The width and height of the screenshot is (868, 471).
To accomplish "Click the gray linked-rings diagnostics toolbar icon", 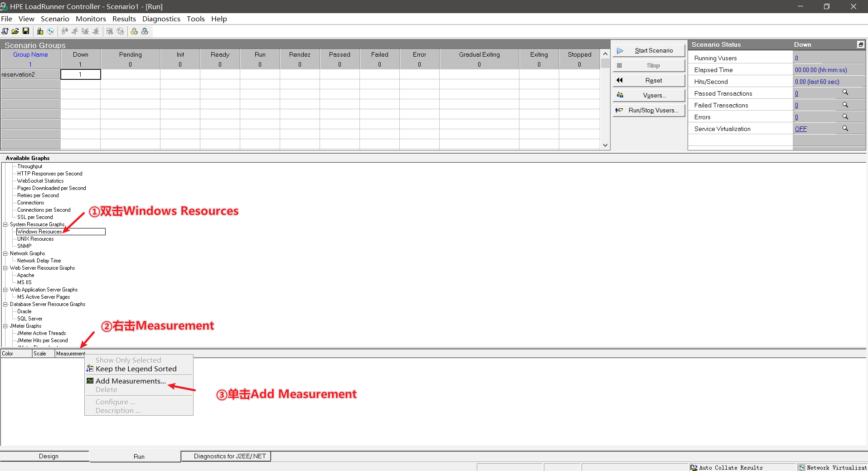I will (145, 31).
